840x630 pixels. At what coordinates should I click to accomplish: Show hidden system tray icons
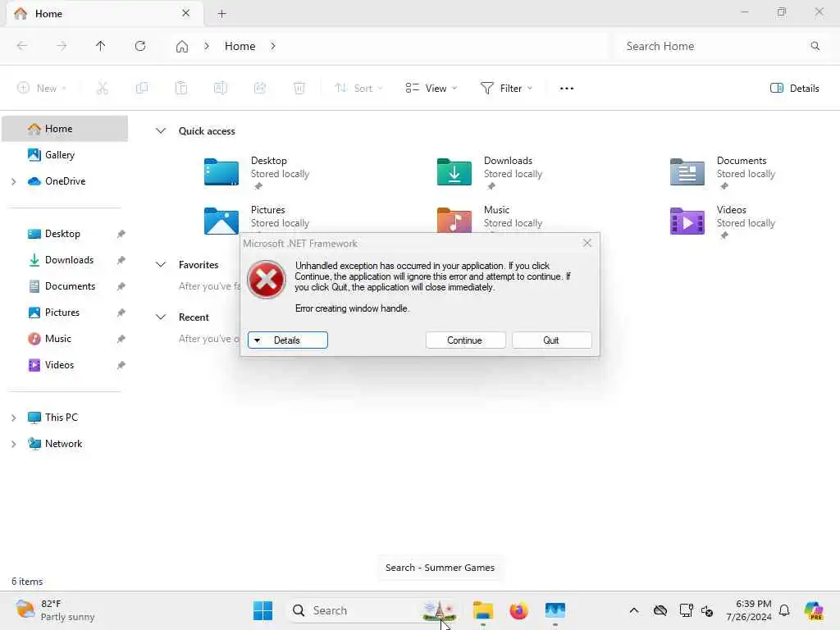634,610
